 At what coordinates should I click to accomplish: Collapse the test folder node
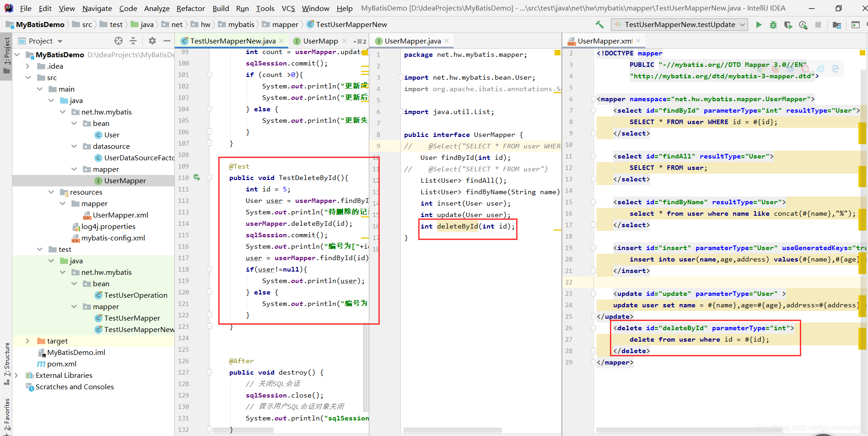(x=40, y=249)
